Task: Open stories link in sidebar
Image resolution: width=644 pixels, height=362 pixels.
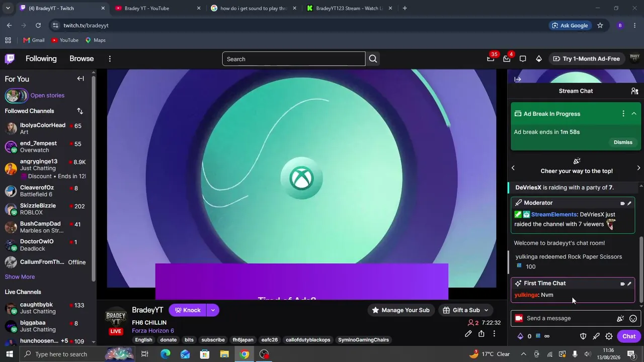Action: coord(47,96)
